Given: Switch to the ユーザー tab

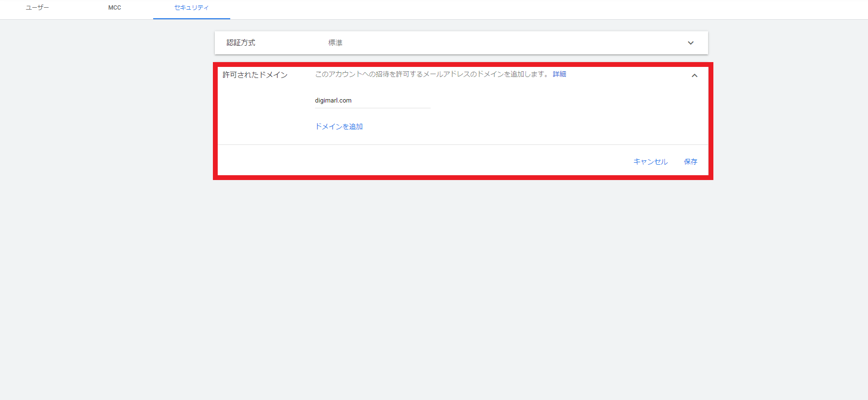Looking at the screenshot, I should (x=38, y=8).
